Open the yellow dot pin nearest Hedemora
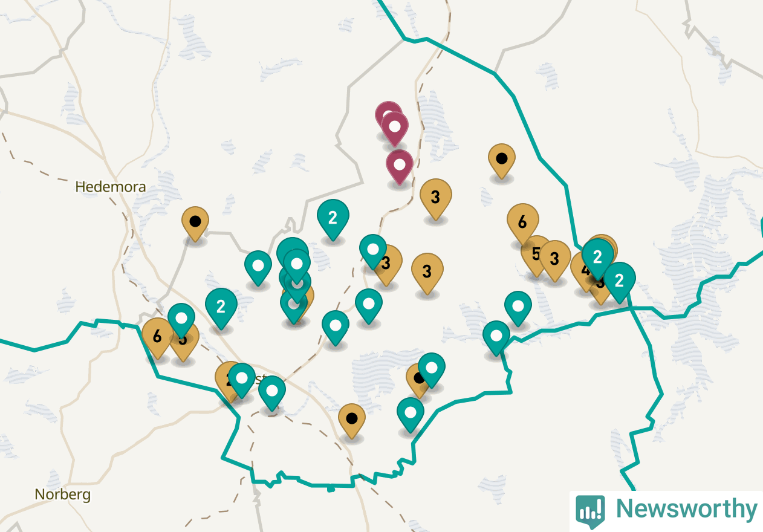 click(195, 224)
